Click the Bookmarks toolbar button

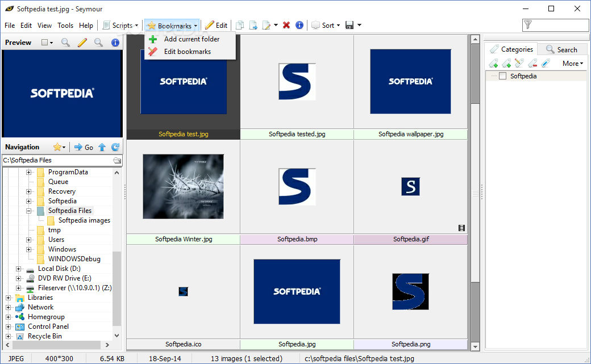pyautogui.click(x=172, y=25)
